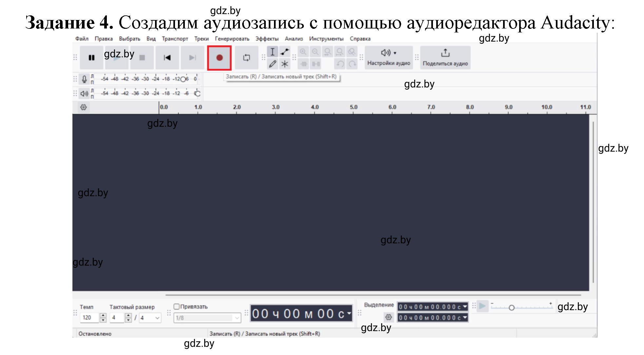644x355 pixels.
Task: Open the Правка menu
Action: pos(104,39)
